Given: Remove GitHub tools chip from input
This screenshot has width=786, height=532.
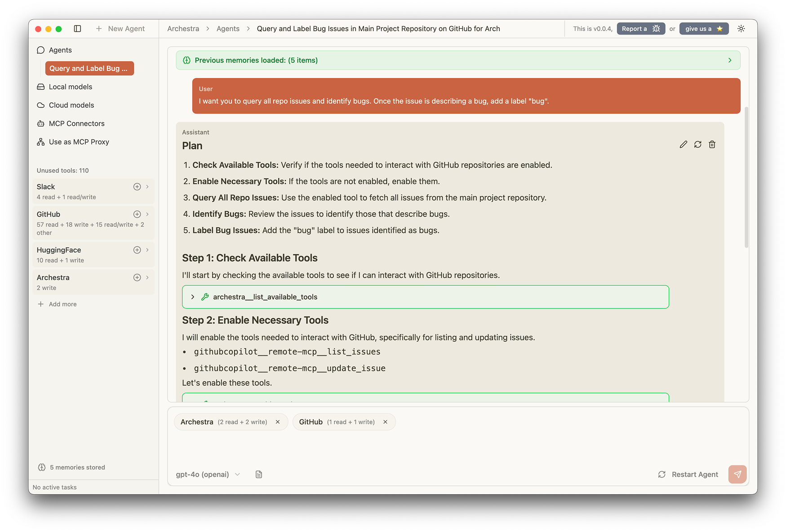Looking at the screenshot, I should [385, 422].
